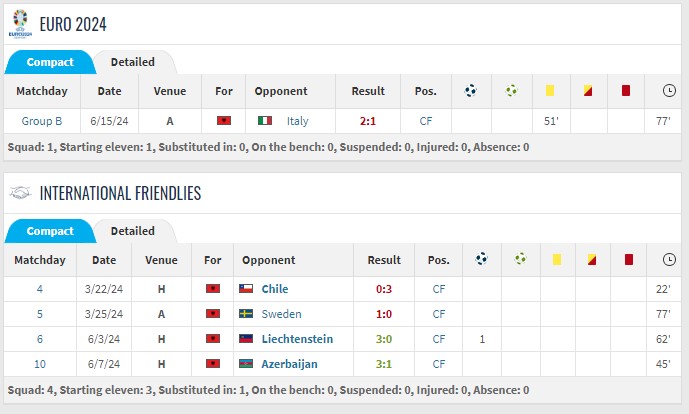Click the goals ball icon in EURO 2024 table

(x=471, y=91)
